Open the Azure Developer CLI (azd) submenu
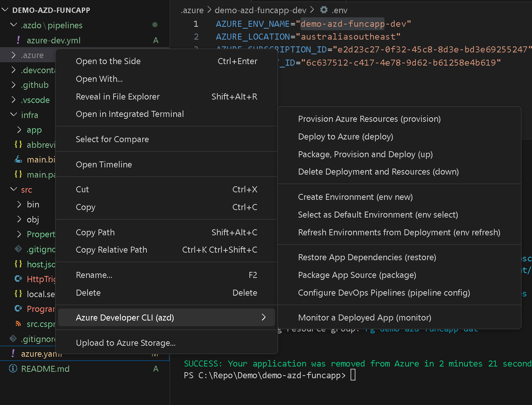 pos(166,318)
